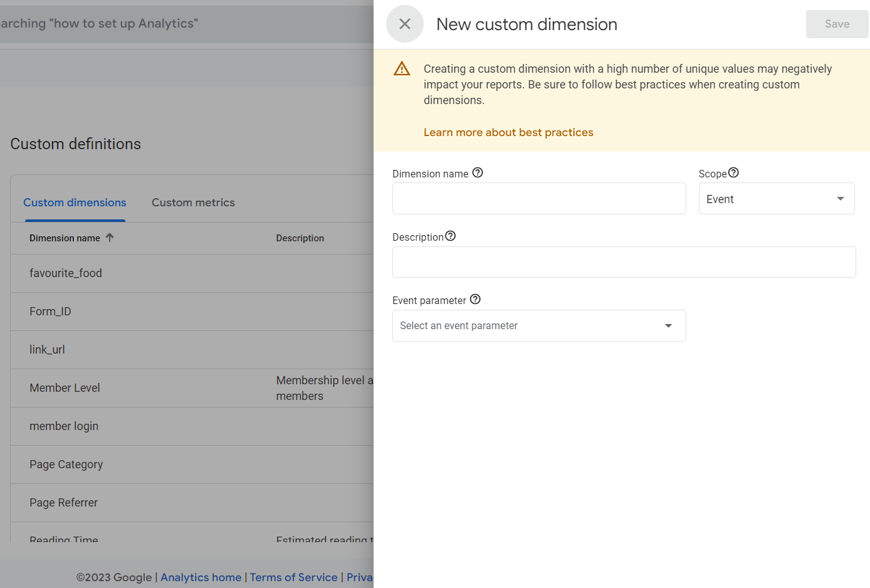Click inside the Dimension name field
870x588 pixels.
[539, 198]
